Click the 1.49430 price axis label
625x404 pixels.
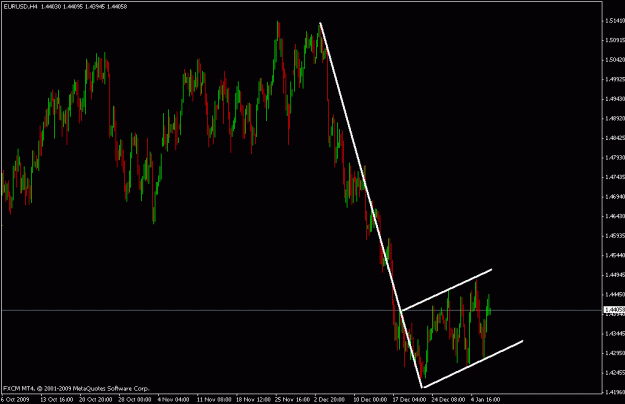pyautogui.click(x=615, y=99)
